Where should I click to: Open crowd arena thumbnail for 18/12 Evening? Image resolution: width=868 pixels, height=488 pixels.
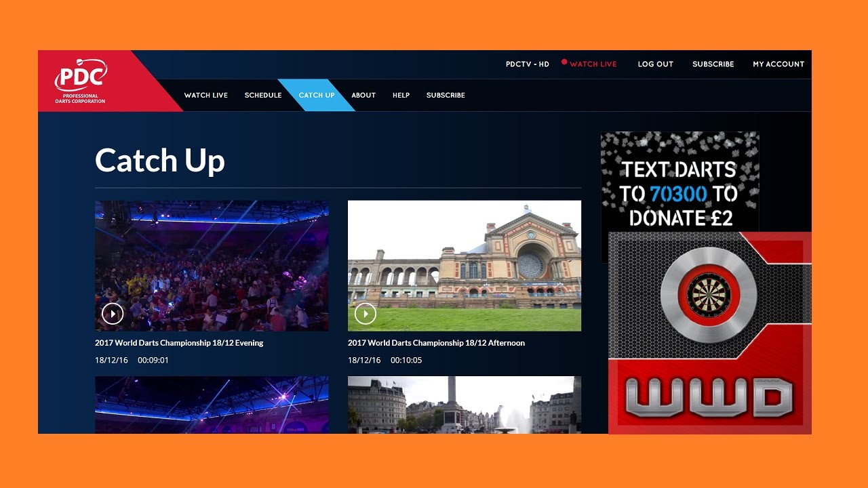(212, 266)
